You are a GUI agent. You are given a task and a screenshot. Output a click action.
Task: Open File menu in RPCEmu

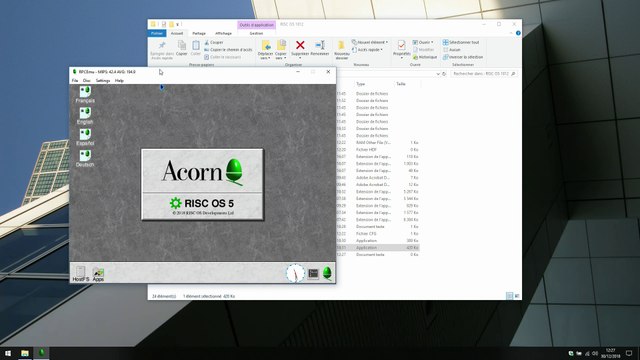[x=75, y=81]
